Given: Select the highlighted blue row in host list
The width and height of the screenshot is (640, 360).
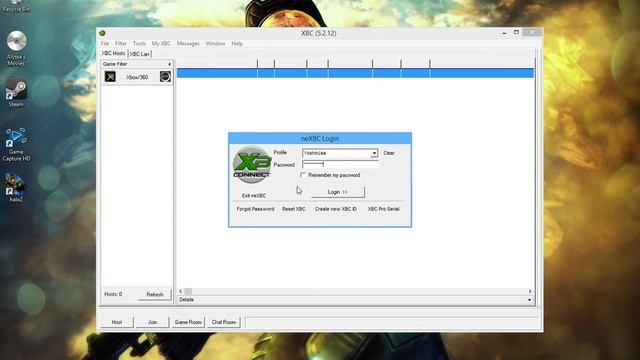Looking at the screenshot, I should [355, 73].
